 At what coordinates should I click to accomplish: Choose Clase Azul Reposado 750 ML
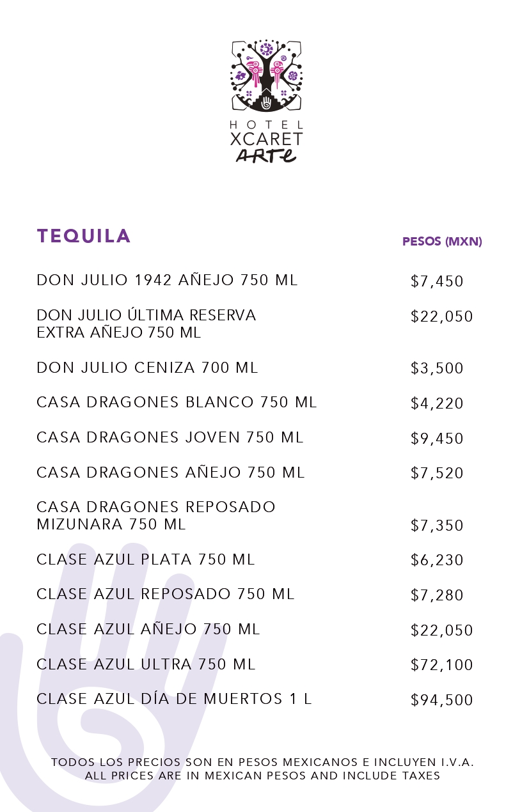coord(166,594)
